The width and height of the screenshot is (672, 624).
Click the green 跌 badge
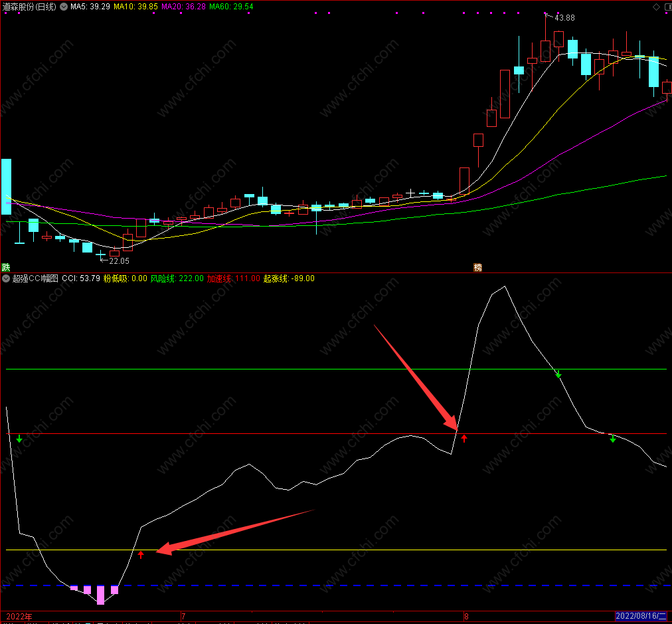(x=5, y=268)
